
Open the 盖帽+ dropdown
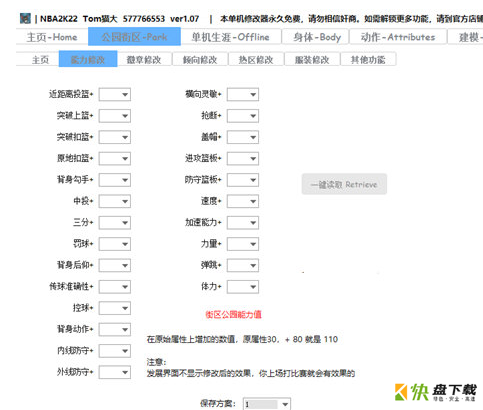coord(243,137)
